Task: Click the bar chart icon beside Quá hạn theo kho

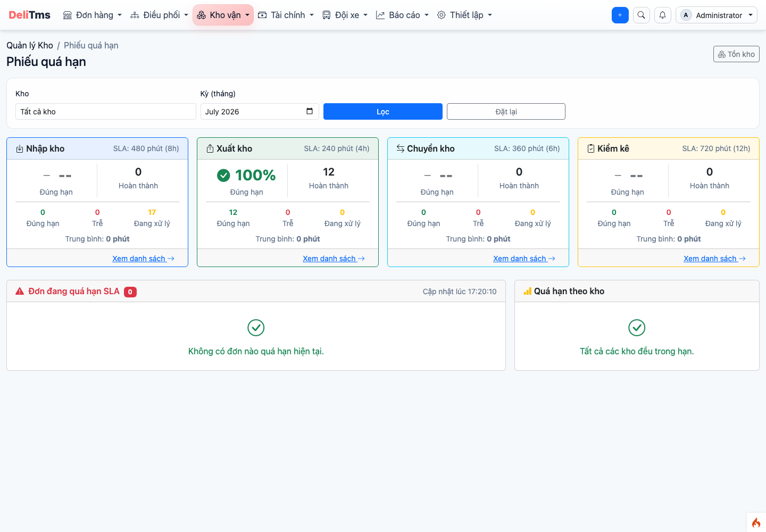Action: [x=528, y=291]
